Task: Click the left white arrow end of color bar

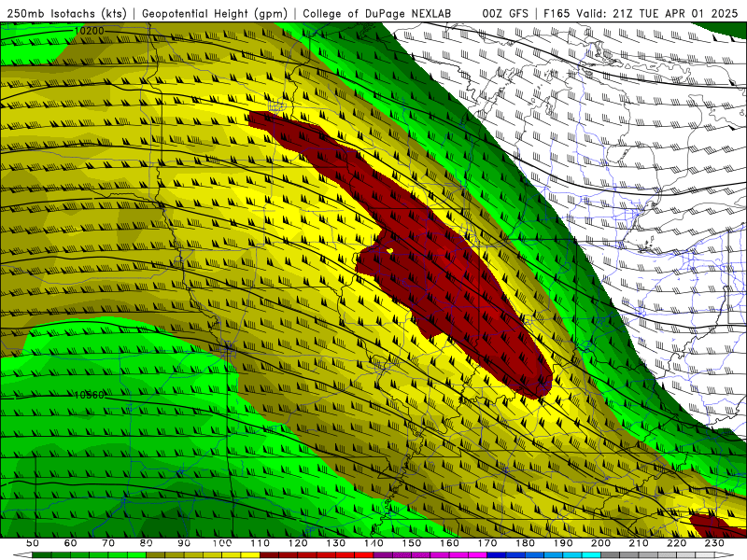Action: tap(22, 555)
